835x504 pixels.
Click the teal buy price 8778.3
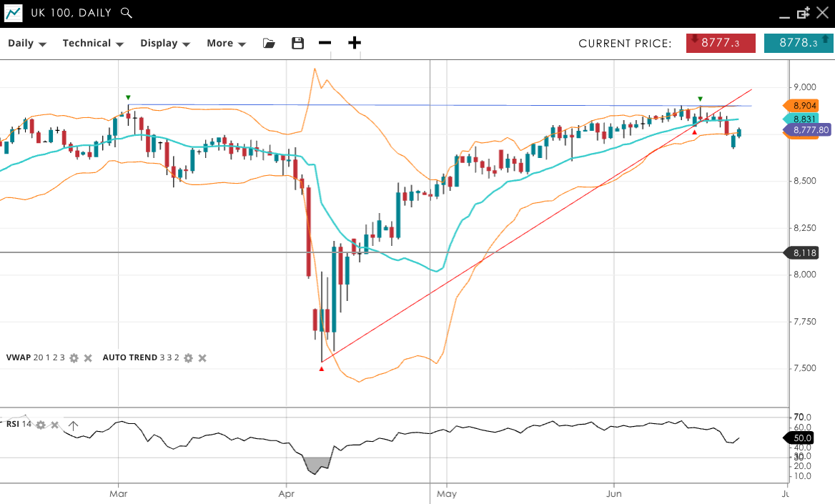(x=798, y=43)
